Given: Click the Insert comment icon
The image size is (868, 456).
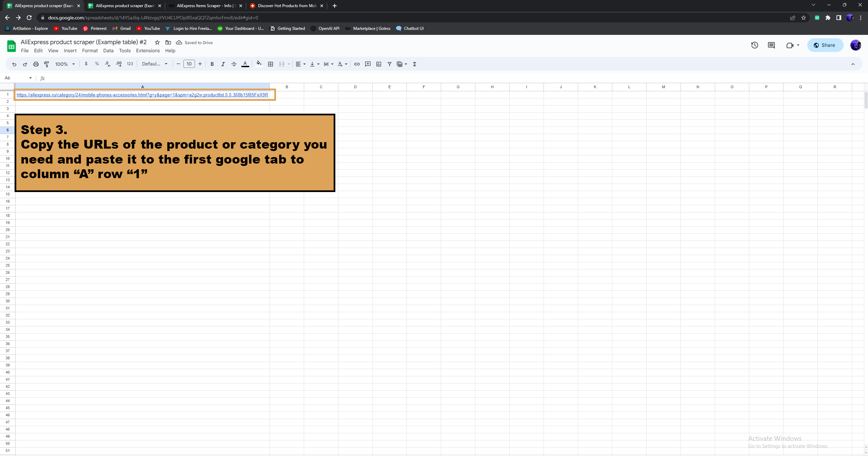Looking at the screenshot, I should 368,64.
